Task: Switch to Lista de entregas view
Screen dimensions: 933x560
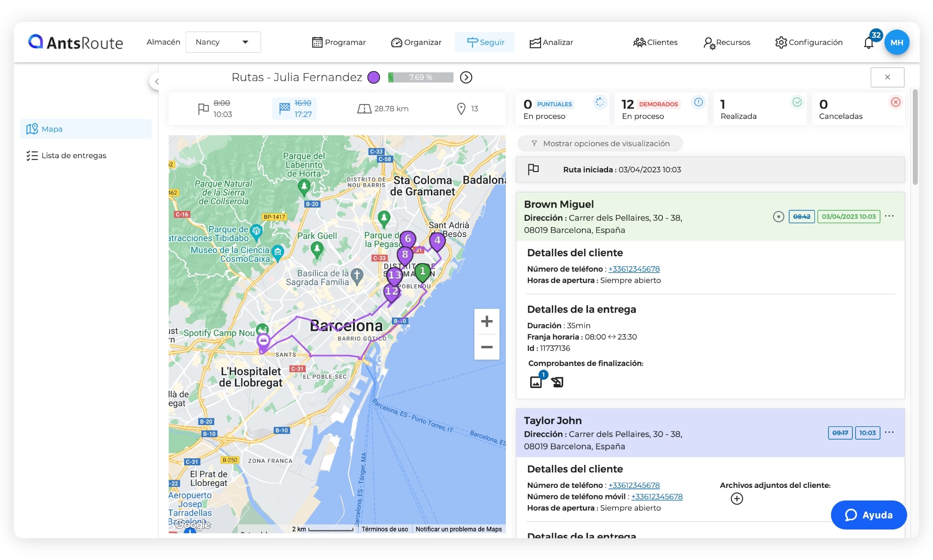Action: click(x=74, y=155)
